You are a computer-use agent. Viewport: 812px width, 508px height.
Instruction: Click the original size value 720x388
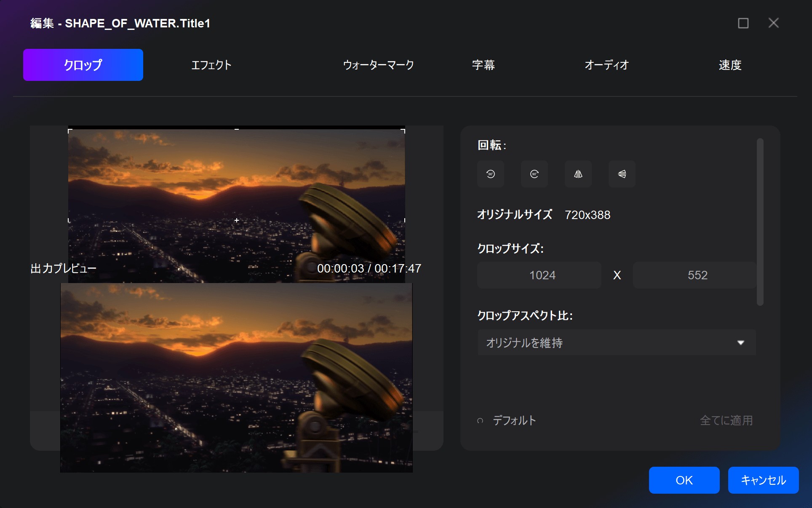point(588,215)
